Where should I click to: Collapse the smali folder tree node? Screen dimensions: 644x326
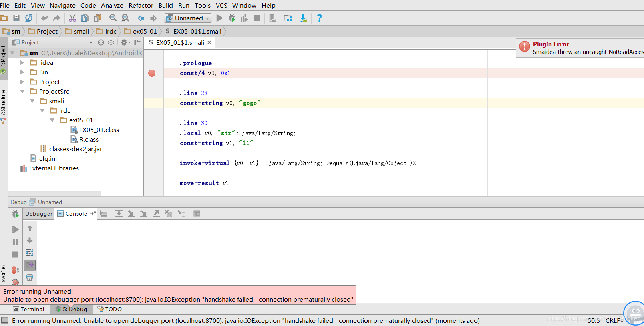(x=32, y=101)
